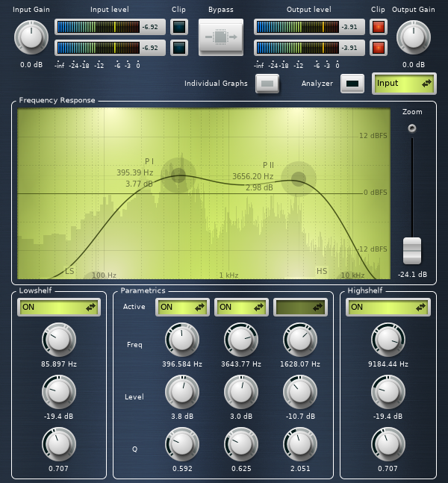This screenshot has width=448, height=483.
Task: Click Lowshelf level knob -19.4 dB
Action: pyautogui.click(x=59, y=392)
